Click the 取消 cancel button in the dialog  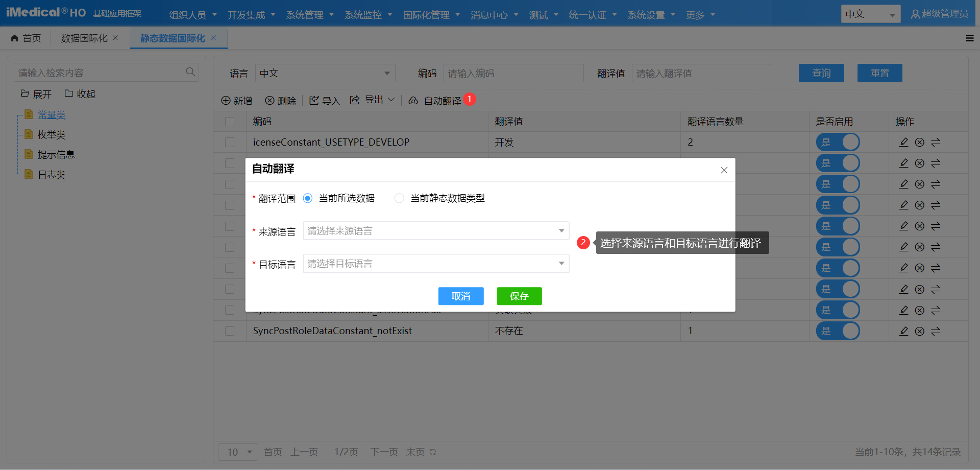pos(461,296)
